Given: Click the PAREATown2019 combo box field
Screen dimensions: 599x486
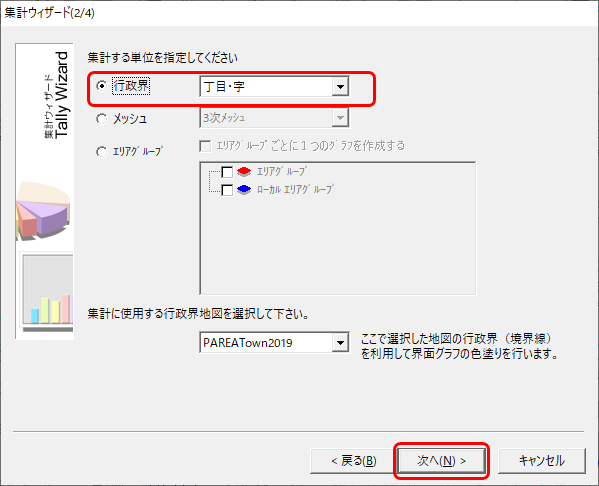Looking at the screenshot, I should click(274, 343).
